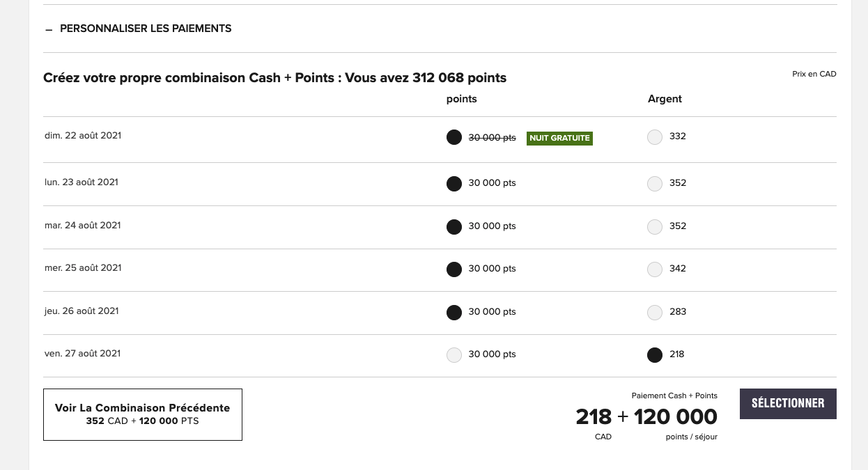Click the 120 000 points total

coord(675,417)
